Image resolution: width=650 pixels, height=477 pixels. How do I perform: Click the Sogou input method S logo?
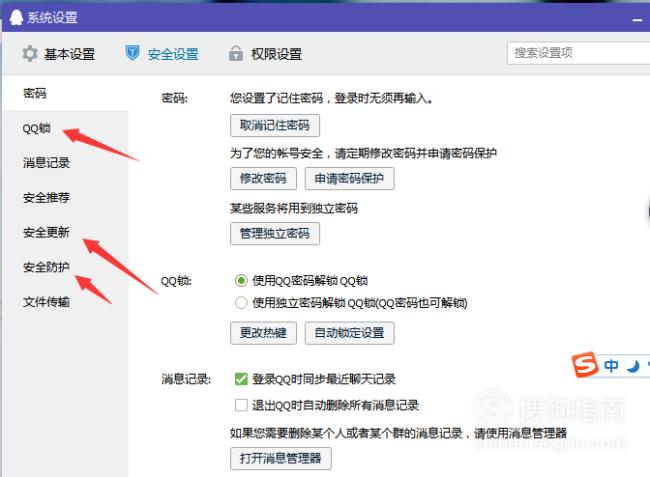585,365
